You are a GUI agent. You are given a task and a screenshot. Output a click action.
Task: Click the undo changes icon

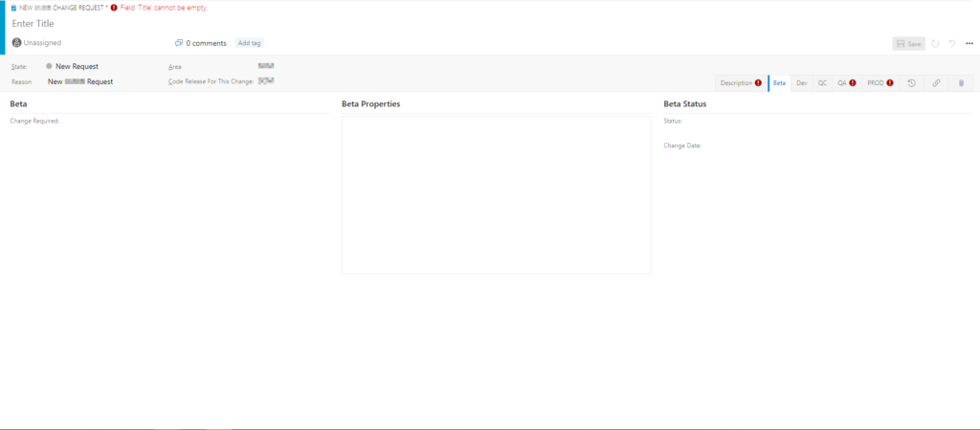[x=952, y=43]
